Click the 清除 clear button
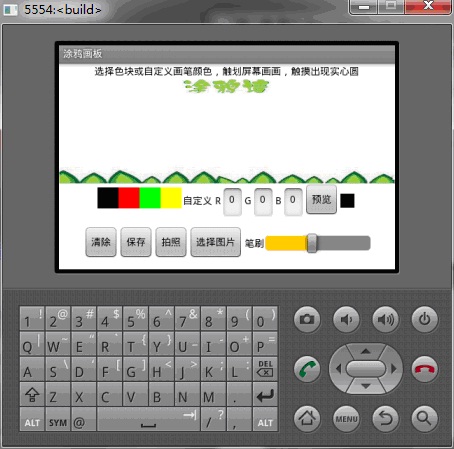 101,242
